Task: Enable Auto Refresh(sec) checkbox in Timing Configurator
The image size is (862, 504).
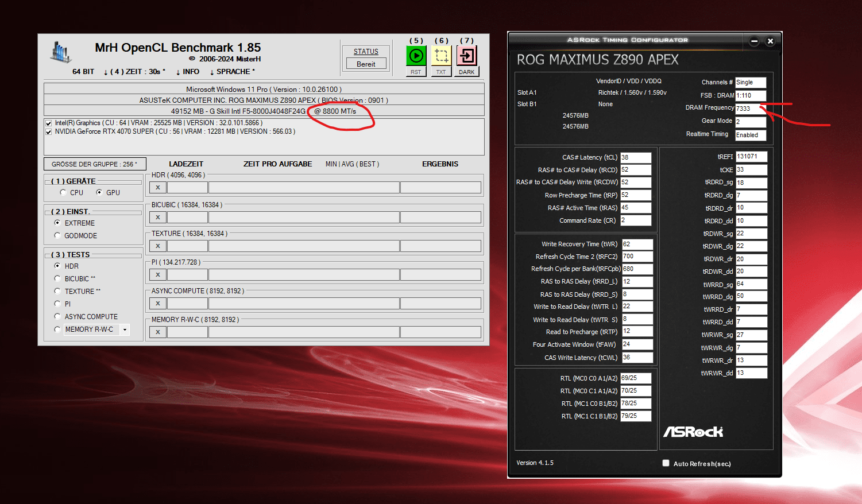Action: click(666, 463)
